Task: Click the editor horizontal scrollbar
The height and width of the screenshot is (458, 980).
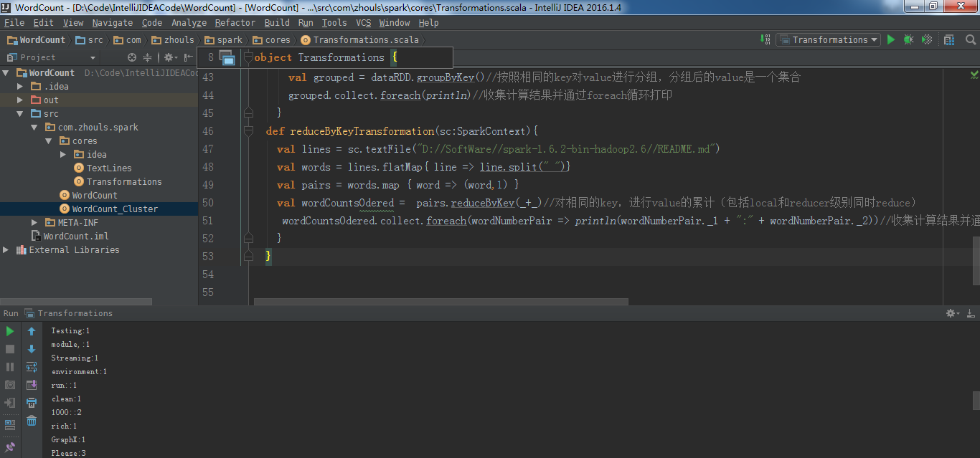Action: pos(440,302)
